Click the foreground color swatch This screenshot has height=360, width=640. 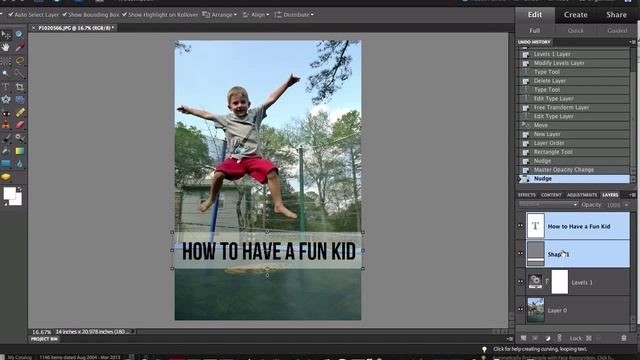pos(9,193)
